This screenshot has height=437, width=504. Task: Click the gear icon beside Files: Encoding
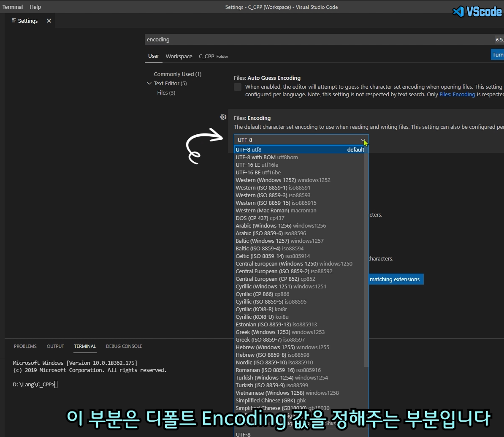point(223,117)
